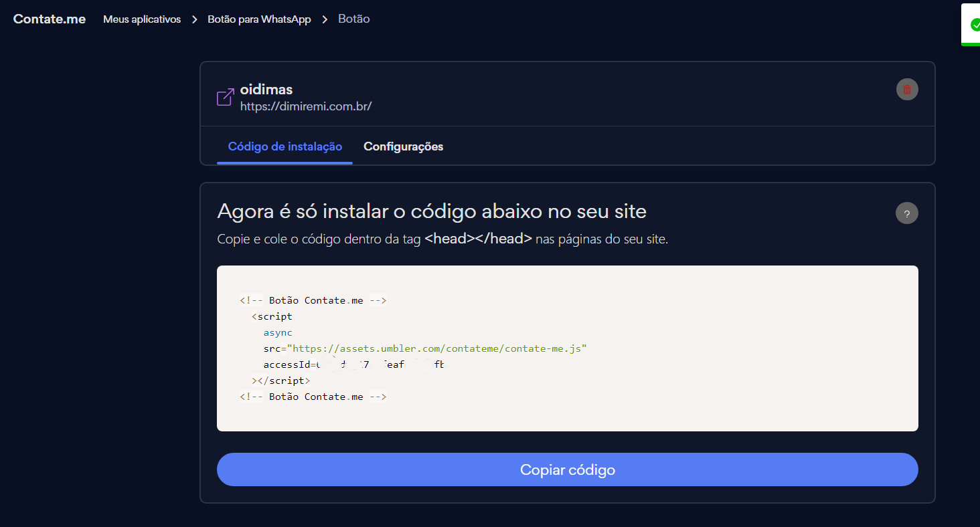Click the oidimas title

point(266,90)
